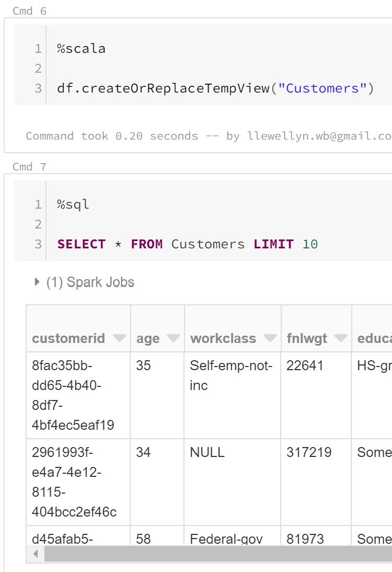Open the customerid column sort dropdown

(x=120, y=338)
